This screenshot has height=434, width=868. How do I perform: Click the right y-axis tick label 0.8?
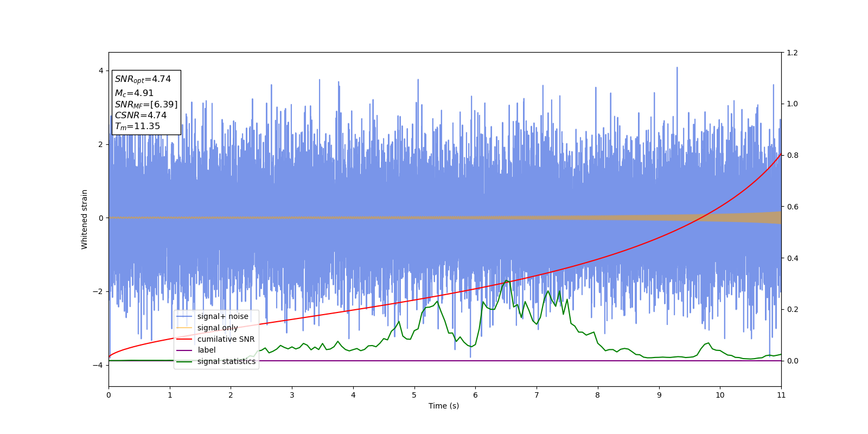[x=792, y=155]
